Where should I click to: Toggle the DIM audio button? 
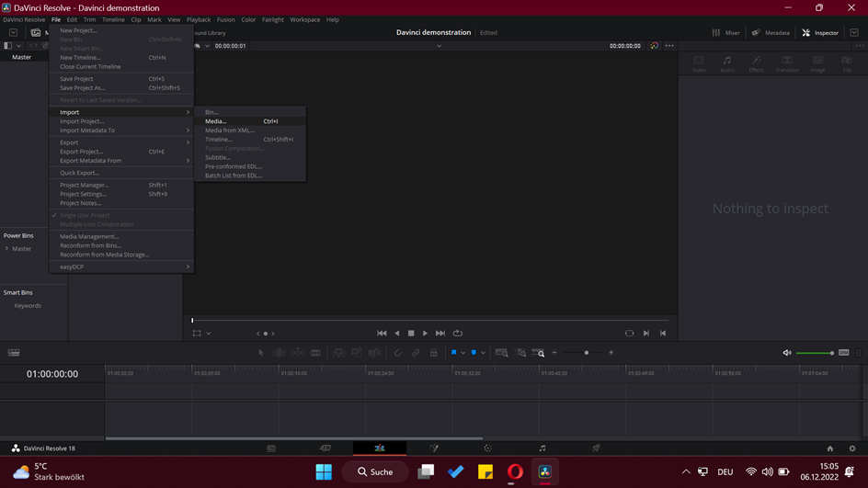(x=844, y=353)
